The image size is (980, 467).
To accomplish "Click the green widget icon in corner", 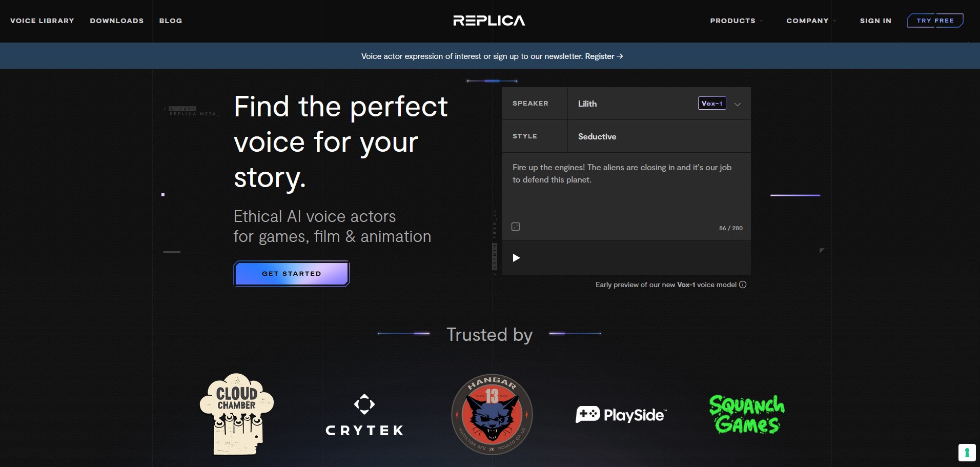I will pyautogui.click(x=967, y=453).
